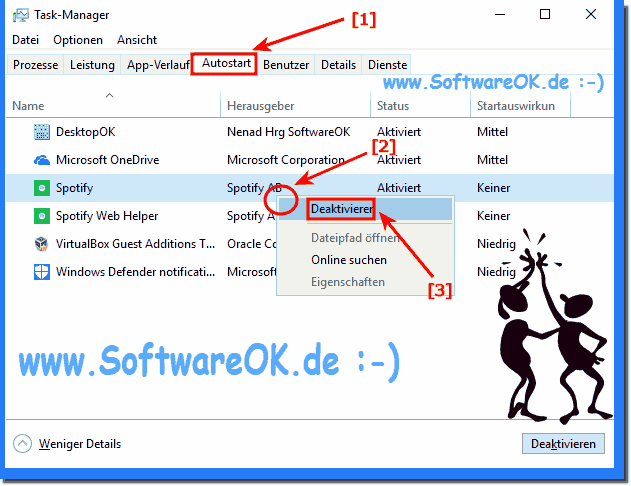Click the Microsoft OneDrive cloud icon
Viewport: 631px width, 486px height.
point(42,160)
